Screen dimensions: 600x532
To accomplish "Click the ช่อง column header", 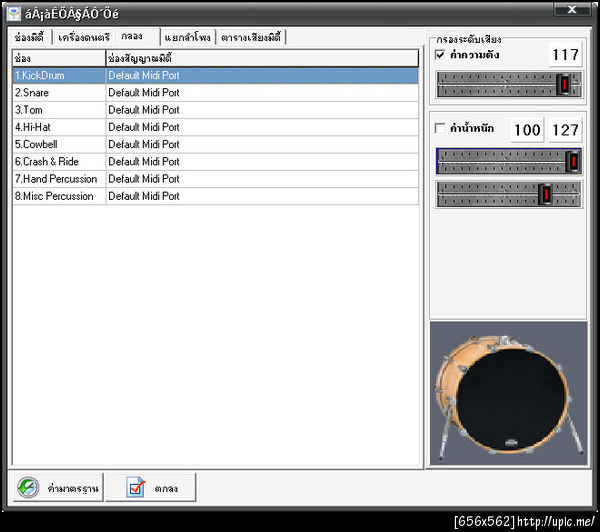I will click(x=59, y=58).
